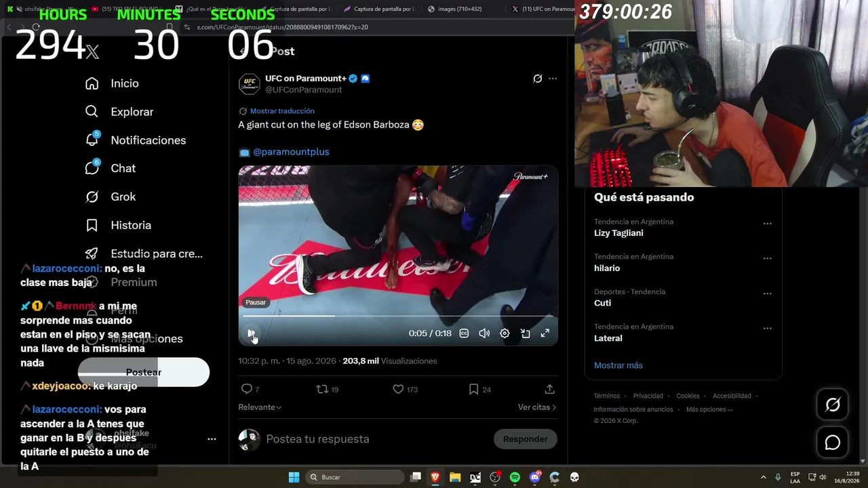Open more options for hilario trend

tap(768, 258)
